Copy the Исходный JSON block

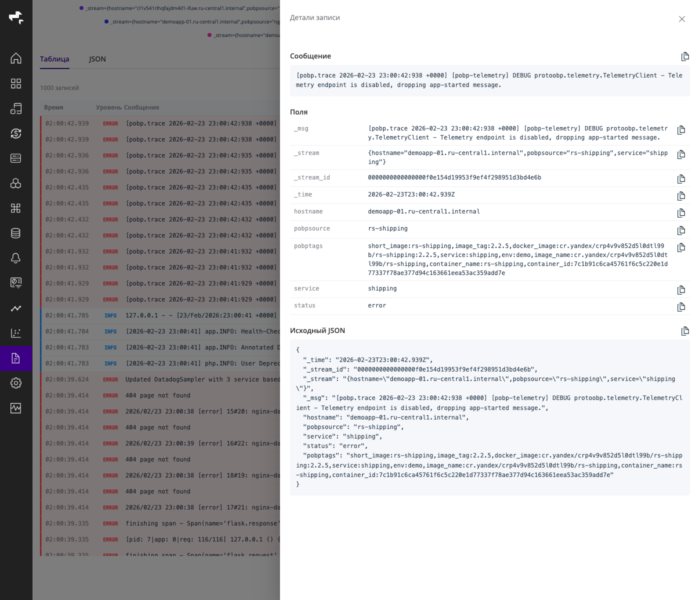685,331
